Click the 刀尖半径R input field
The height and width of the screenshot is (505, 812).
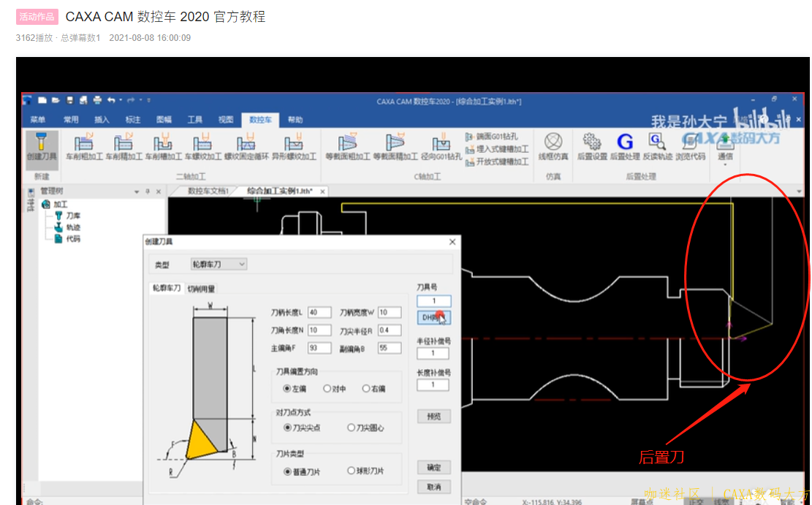390,330
